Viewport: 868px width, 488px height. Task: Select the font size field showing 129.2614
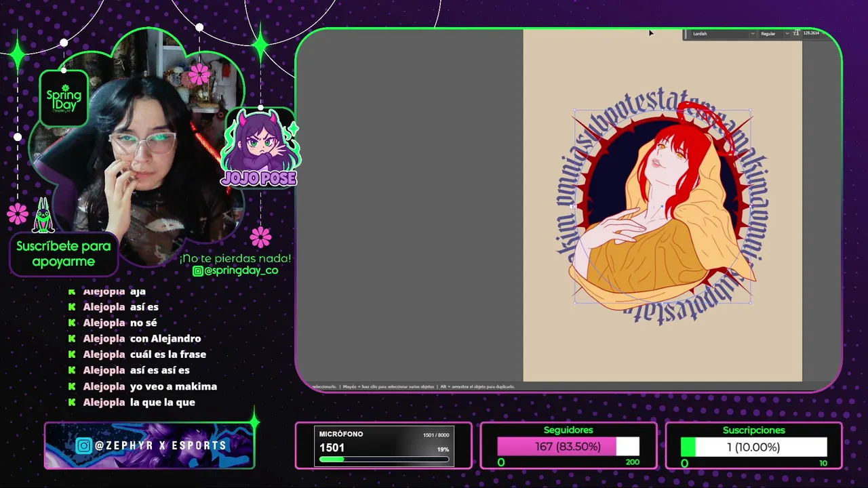point(812,33)
